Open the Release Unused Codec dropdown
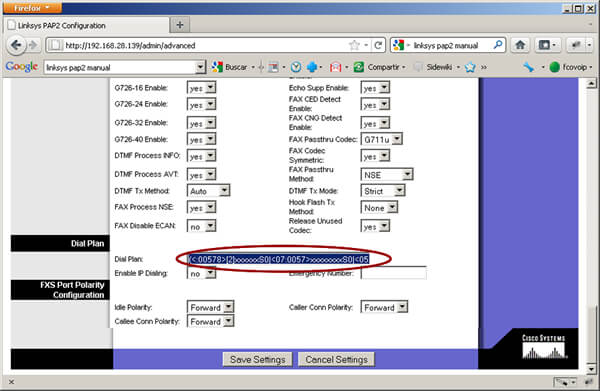The height and width of the screenshot is (391, 600). [375, 226]
